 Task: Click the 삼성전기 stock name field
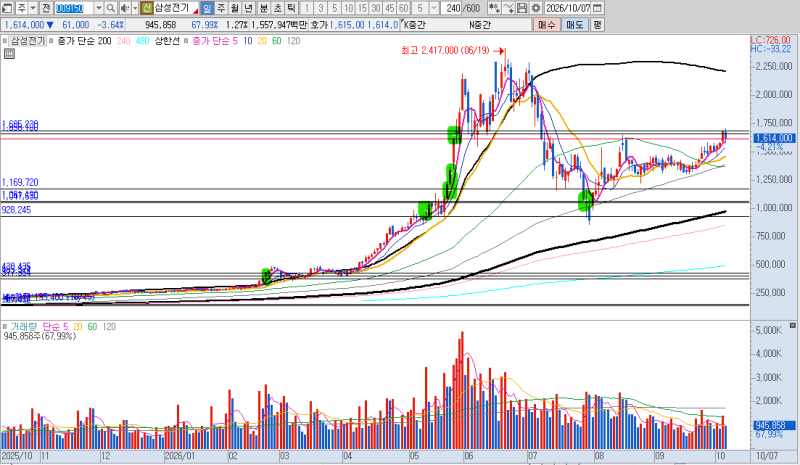click(176, 8)
